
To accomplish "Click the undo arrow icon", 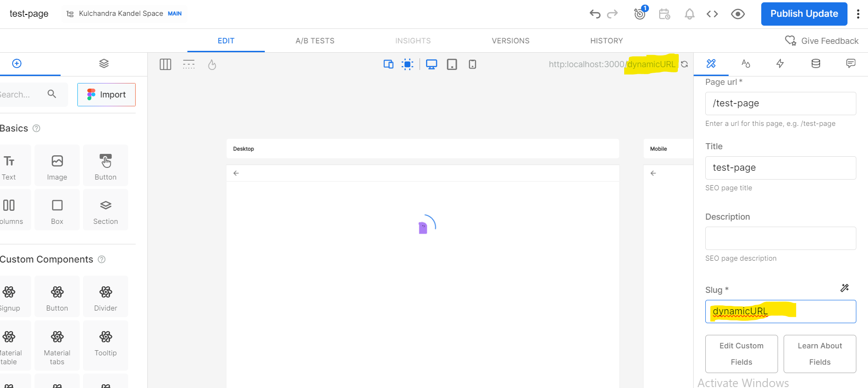I will click(x=595, y=14).
